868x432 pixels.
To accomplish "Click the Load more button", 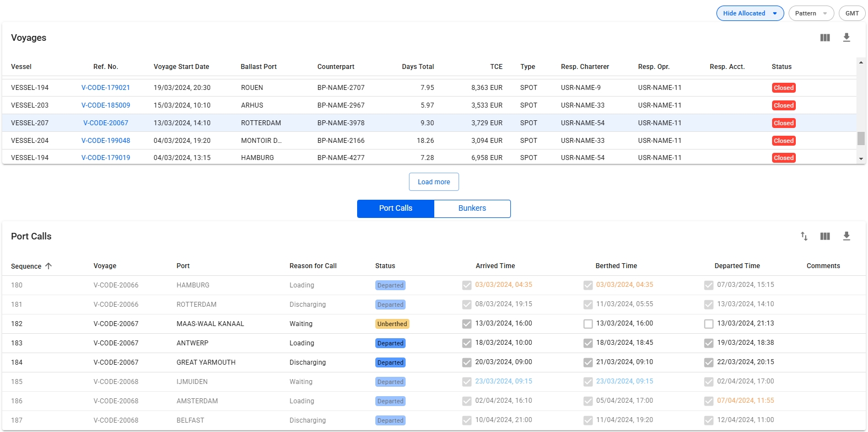I will point(434,182).
